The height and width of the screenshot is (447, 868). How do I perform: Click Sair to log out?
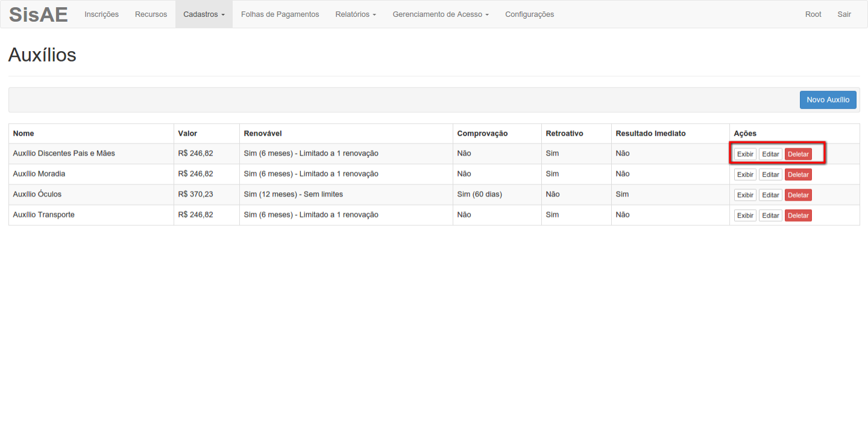pos(844,14)
